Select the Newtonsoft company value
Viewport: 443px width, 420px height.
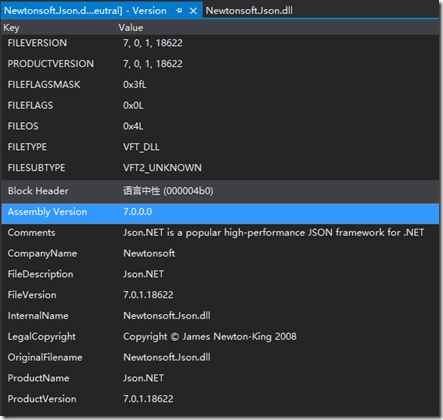(149, 253)
